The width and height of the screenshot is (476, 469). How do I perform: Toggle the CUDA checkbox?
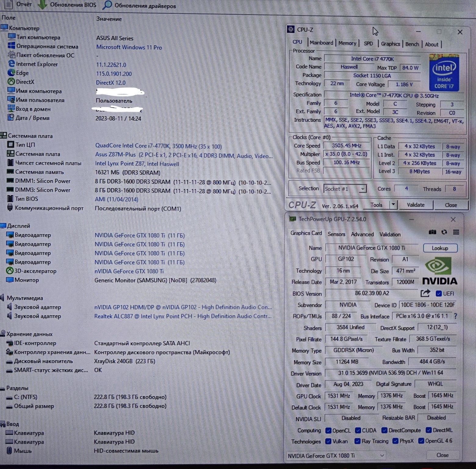point(358,431)
